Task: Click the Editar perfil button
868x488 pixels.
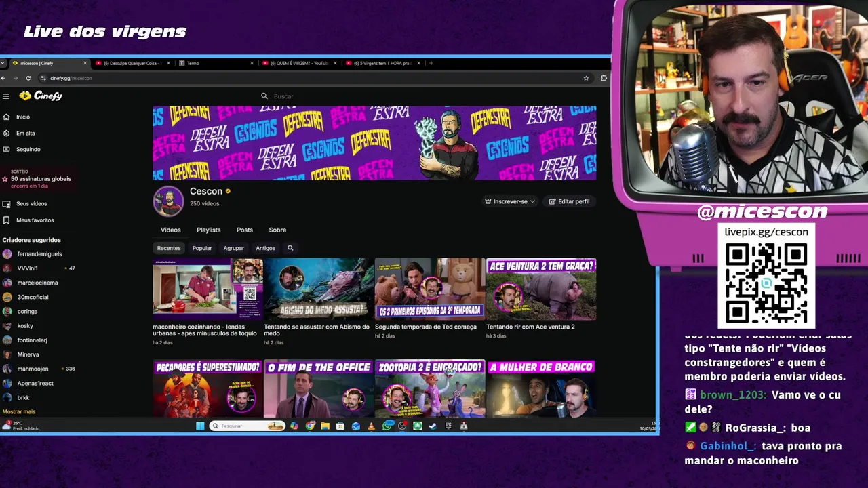Action: coord(570,201)
